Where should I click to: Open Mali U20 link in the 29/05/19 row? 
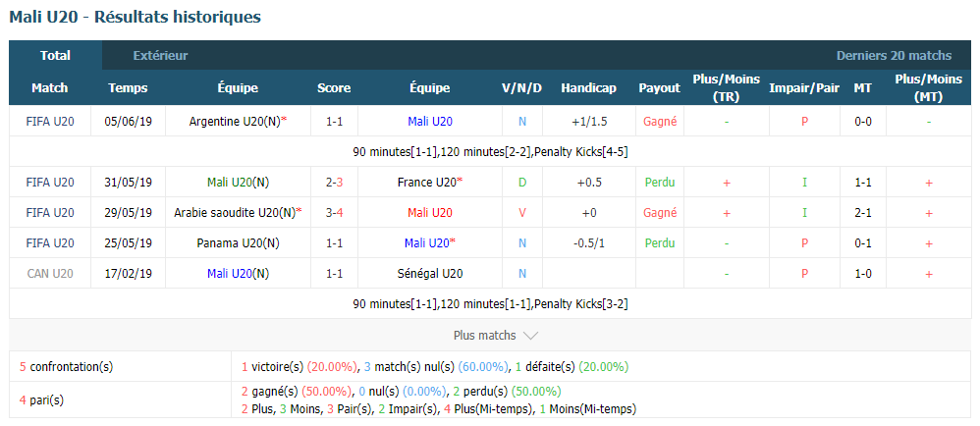[x=430, y=213]
